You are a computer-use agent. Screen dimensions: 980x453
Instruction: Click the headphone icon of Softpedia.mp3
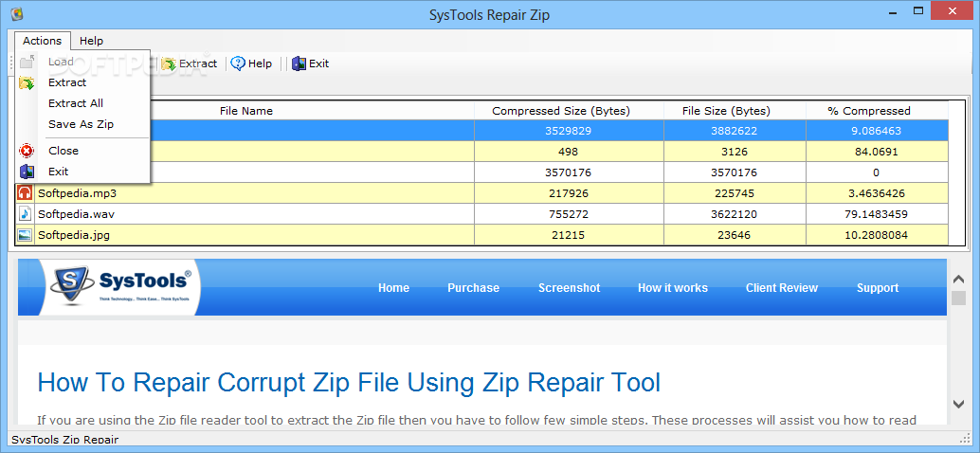coord(25,193)
